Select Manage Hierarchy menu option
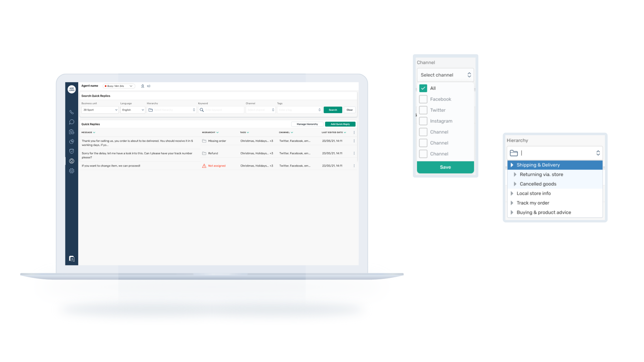644x362 pixels. 307,124
